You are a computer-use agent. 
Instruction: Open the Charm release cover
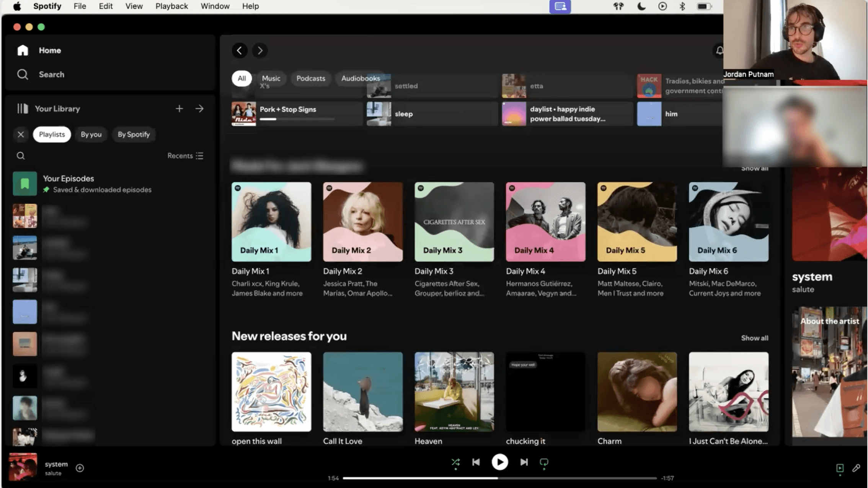[x=637, y=392]
